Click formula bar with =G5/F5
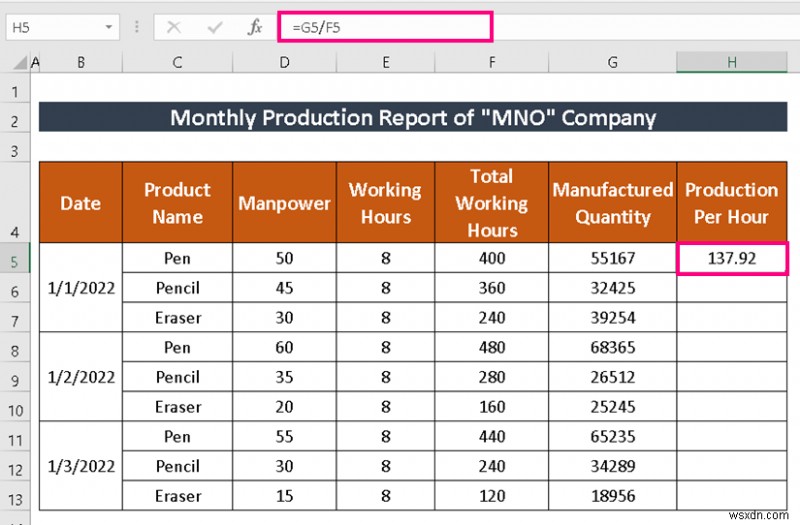Image resolution: width=800 pixels, height=525 pixels. tap(385, 27)
